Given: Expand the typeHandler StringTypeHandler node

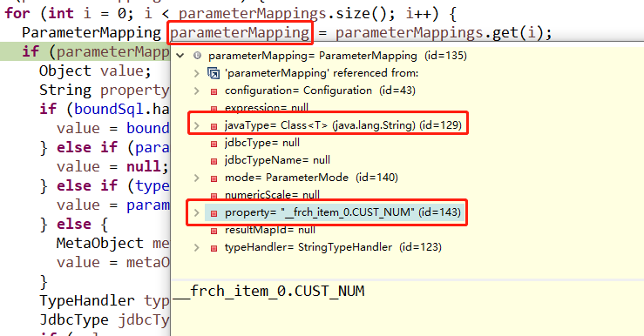Looking at the screenshot, I should pyautogui.click(x=197, y=247).
